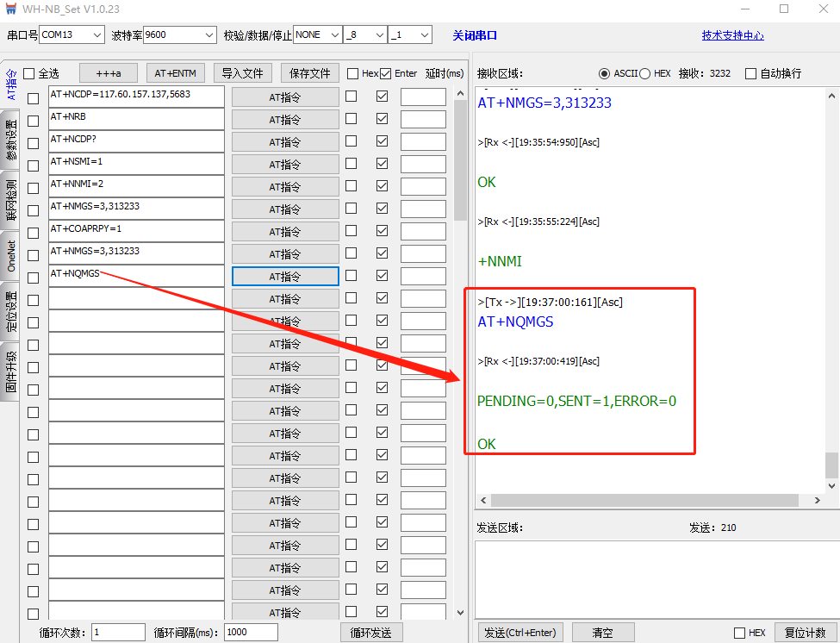Click the receive area scroll-right arrow
840x643 pixels.
(x=817, y=501)
